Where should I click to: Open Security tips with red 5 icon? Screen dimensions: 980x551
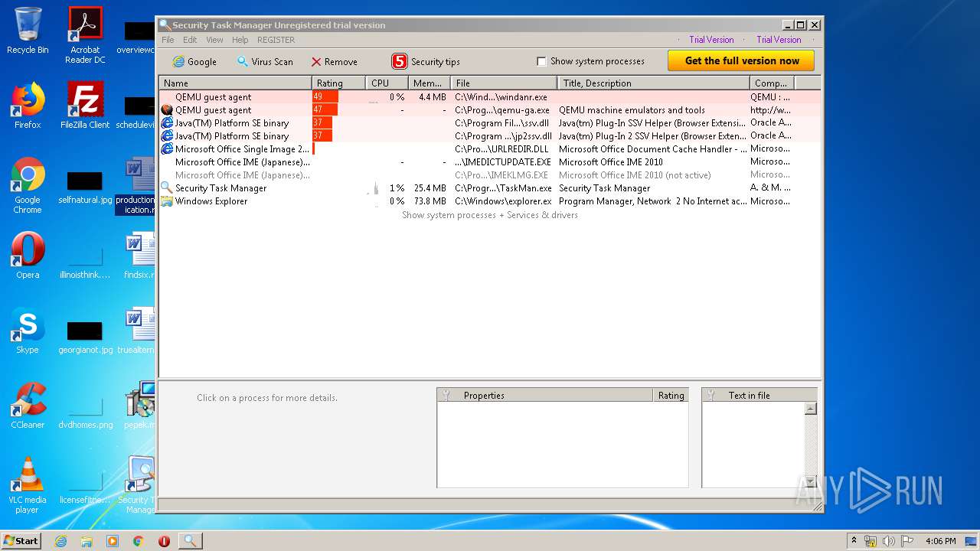click(x=426, y=62)
